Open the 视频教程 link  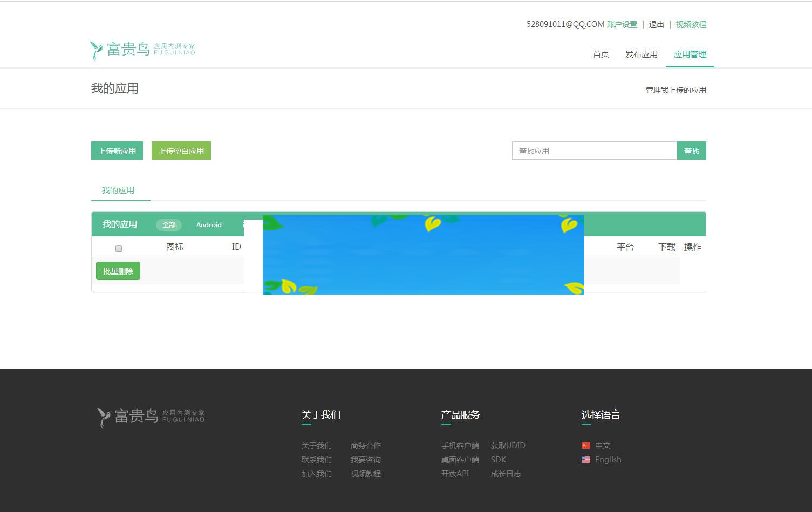click(691, 24)
